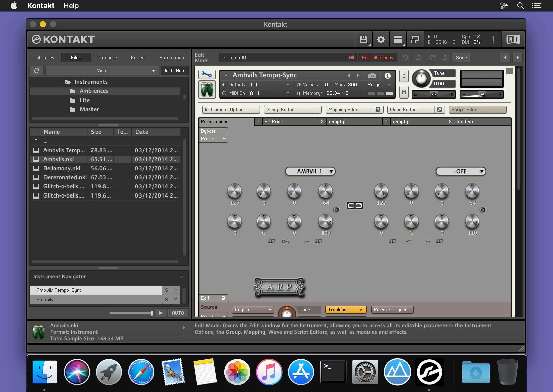Close the Instrument Navigator panel
Image resolution: width=553 pixels, height=392 pixels.
181,277
